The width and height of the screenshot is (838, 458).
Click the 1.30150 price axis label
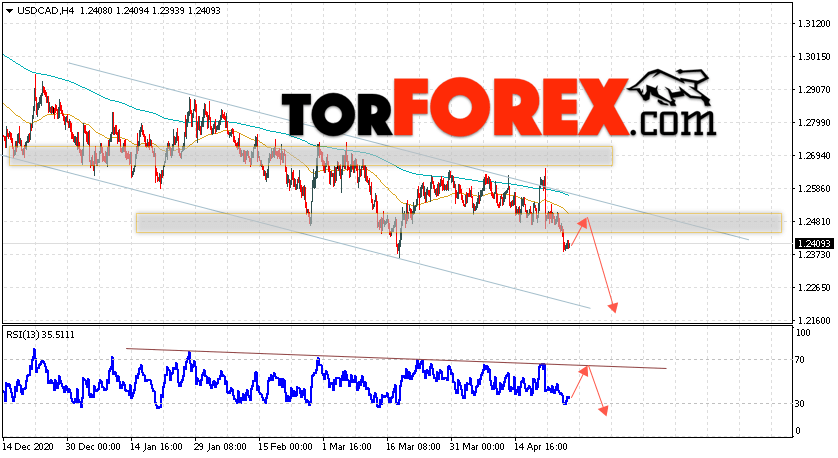click(x=814, y=57)
